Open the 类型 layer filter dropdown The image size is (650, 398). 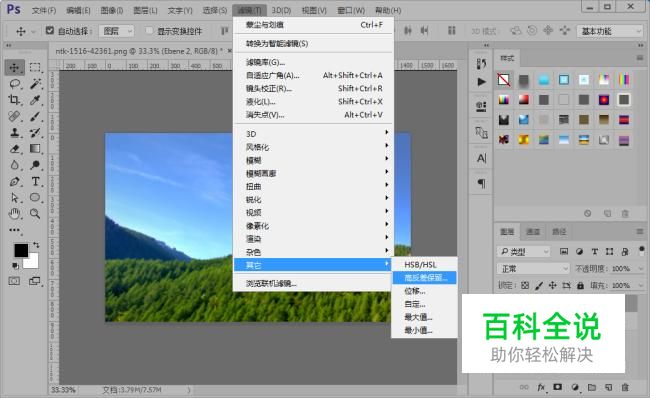click(523, 251)
